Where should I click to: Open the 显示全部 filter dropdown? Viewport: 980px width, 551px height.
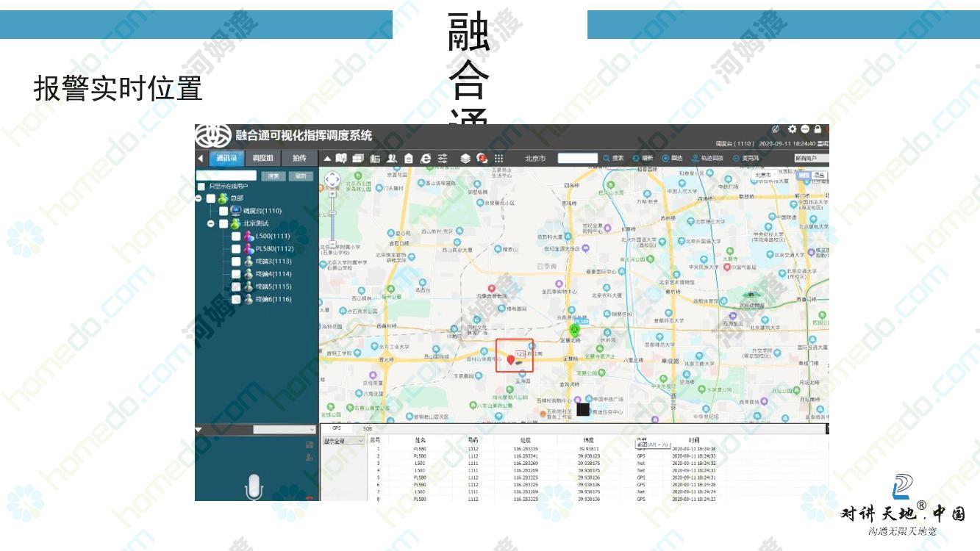[343, 441]
